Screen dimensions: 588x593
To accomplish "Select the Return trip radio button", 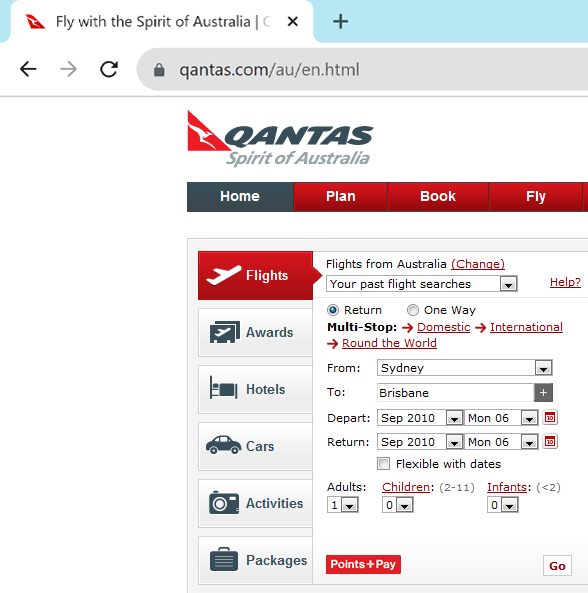I will [x=333, y=310].
